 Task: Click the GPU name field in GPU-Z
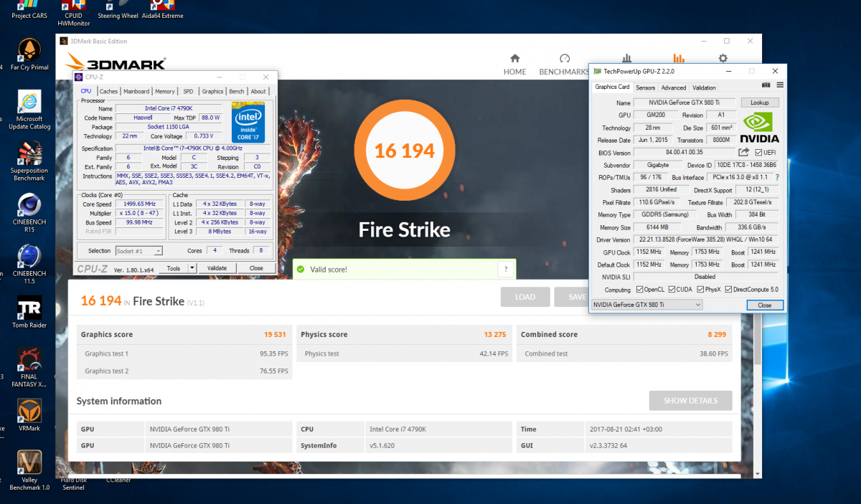[x=684, y=103]
